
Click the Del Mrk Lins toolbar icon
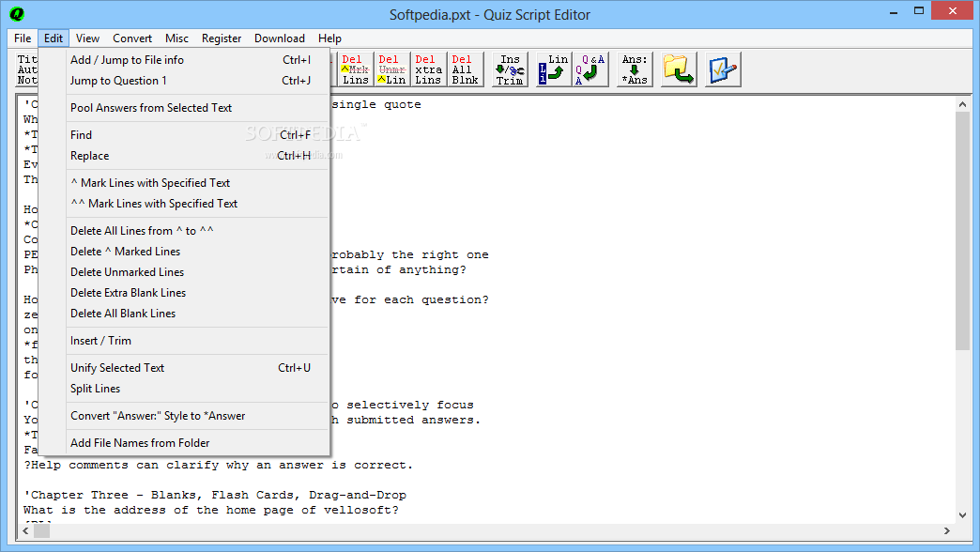click(x=355, y=69)
